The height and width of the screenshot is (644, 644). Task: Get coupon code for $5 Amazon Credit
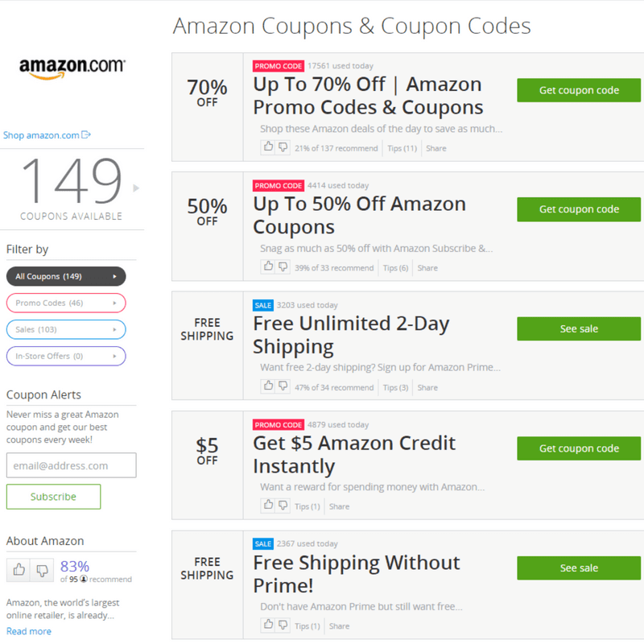click(579, 448)
